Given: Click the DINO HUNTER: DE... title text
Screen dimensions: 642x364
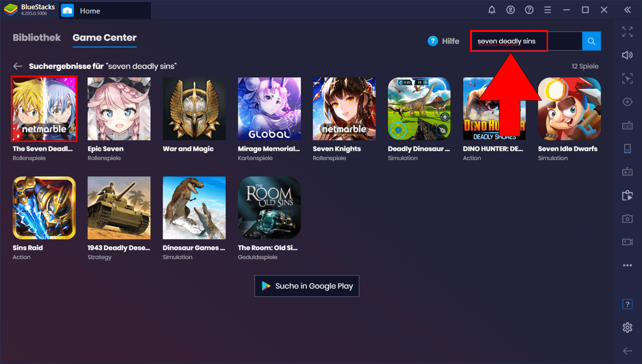Looking at the screenshot, I should point(493,149).
